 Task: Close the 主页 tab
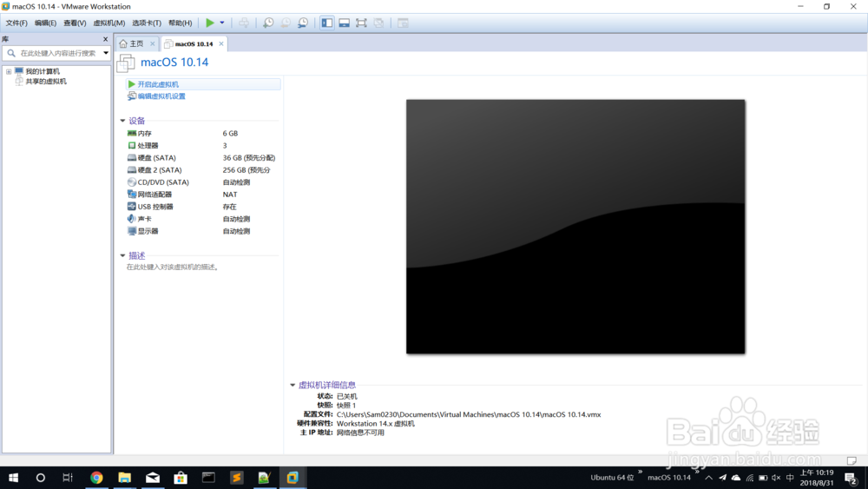(152, 43)
